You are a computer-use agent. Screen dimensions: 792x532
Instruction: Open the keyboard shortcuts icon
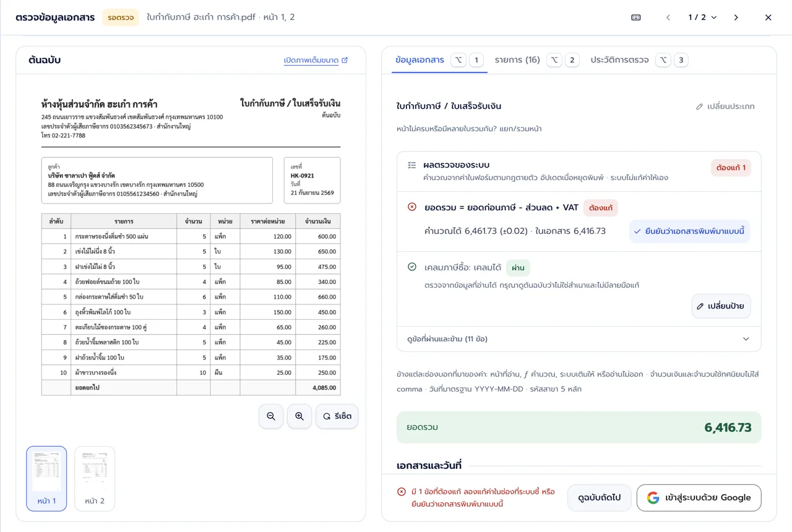coord(636,17)
